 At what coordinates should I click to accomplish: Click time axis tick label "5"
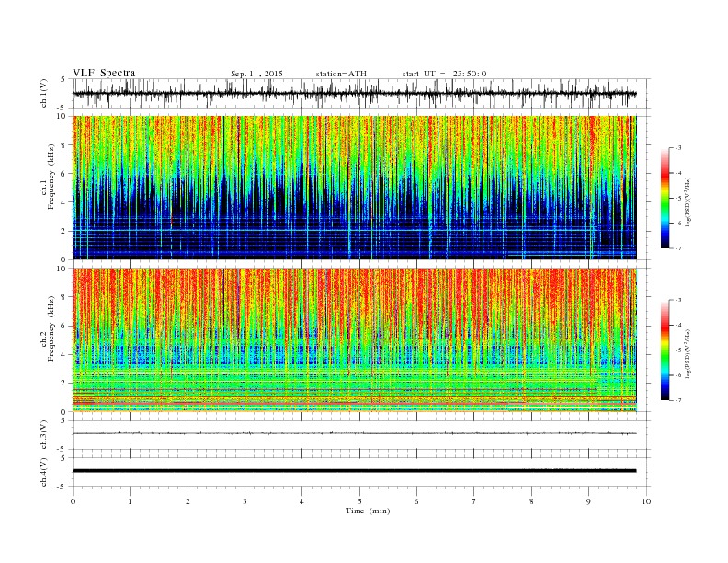tap(359, 501)
